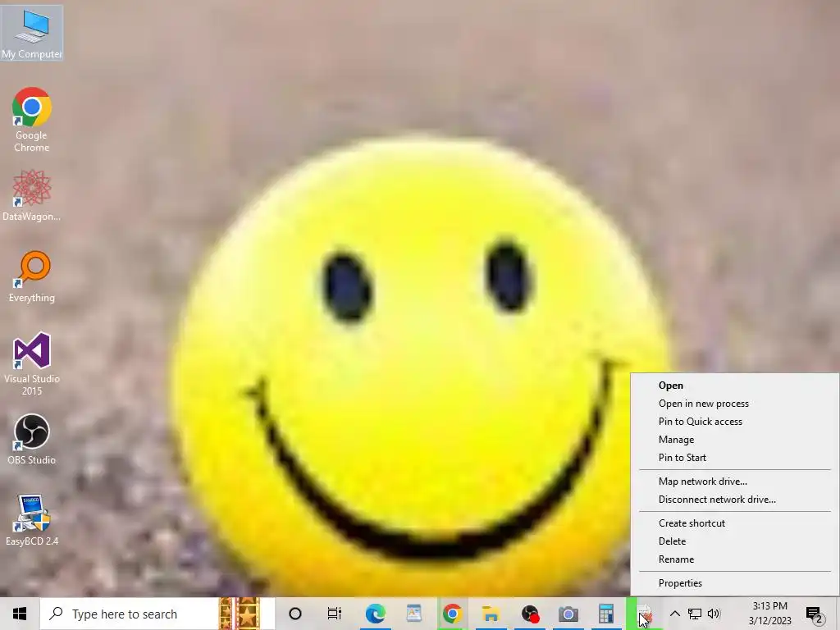
Task: Select the EasyBCD 2.4 desktop shortcut
Action: 32,521
